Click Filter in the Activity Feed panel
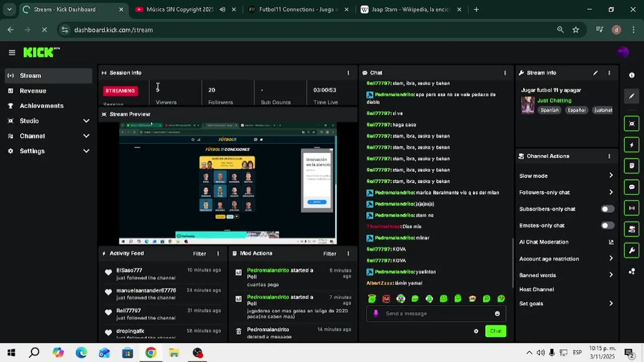This screenshot has height=362, width=644. tap(199, 254)
